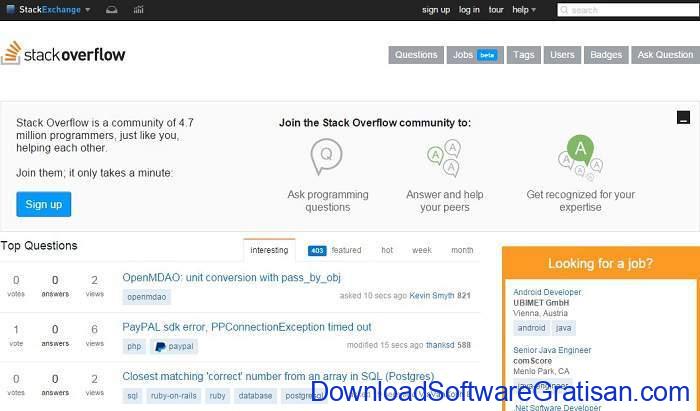The width and height of the screenshot is (700, 411).
Task: Open the Android Developer job listing
Action: tap(547, 292)
